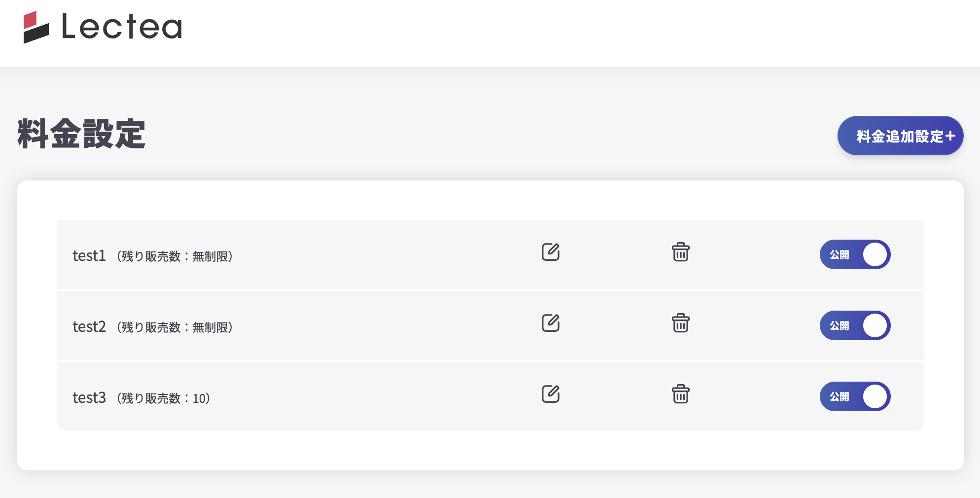This screenshot has height=498, width=980.
Task: Remove test3 using its trash icon
Action: pyautogui.click(x=680, y=394)
